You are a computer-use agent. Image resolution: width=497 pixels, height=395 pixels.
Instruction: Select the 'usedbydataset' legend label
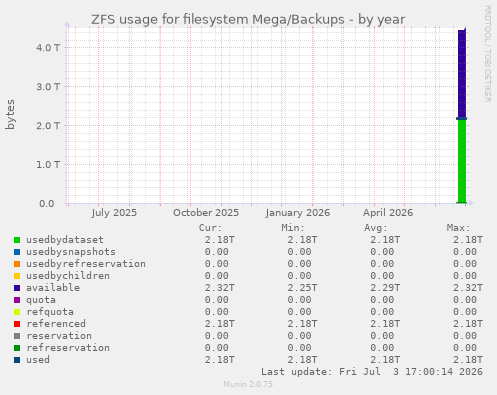(x=65, y=240)
